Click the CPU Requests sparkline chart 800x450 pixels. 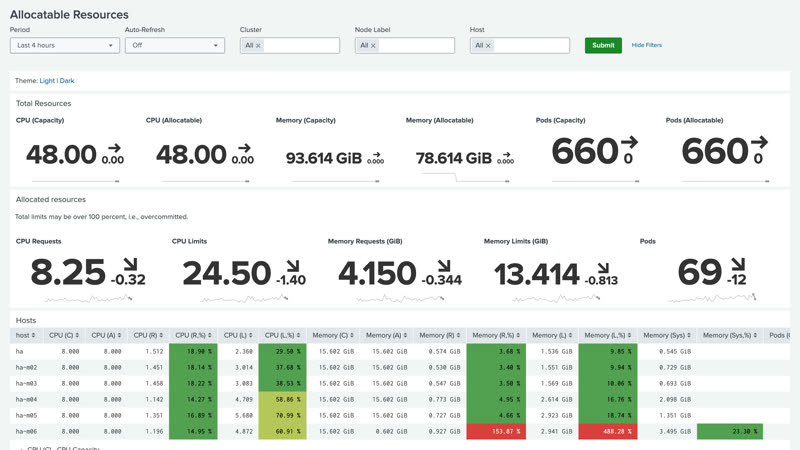click(x=89, y=298)
